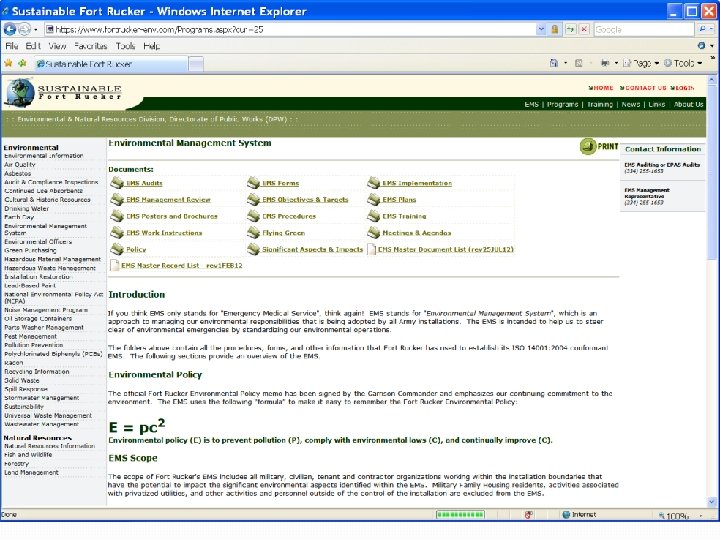Click the Print toolbar icon
The image size is (720, 540).
(x=605, y=63)
